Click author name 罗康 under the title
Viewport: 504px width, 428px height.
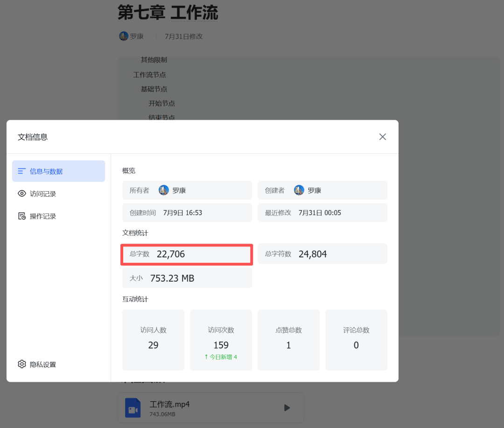click(137, 37)
